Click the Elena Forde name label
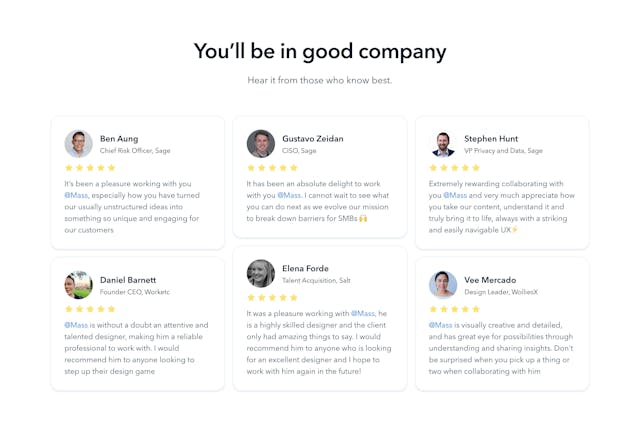 pos(305,268)
